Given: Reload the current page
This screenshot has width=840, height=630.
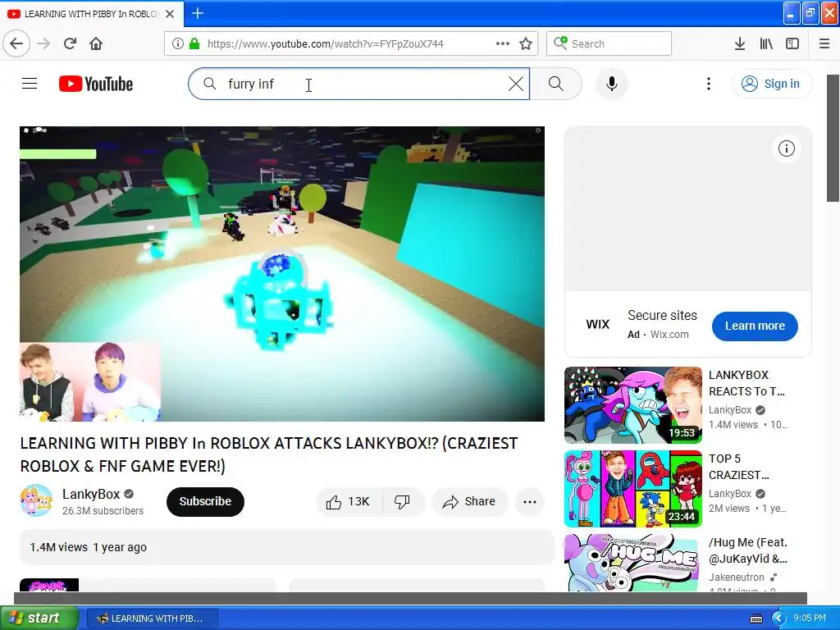Looking at the screenshot, I should pos(70,43).
